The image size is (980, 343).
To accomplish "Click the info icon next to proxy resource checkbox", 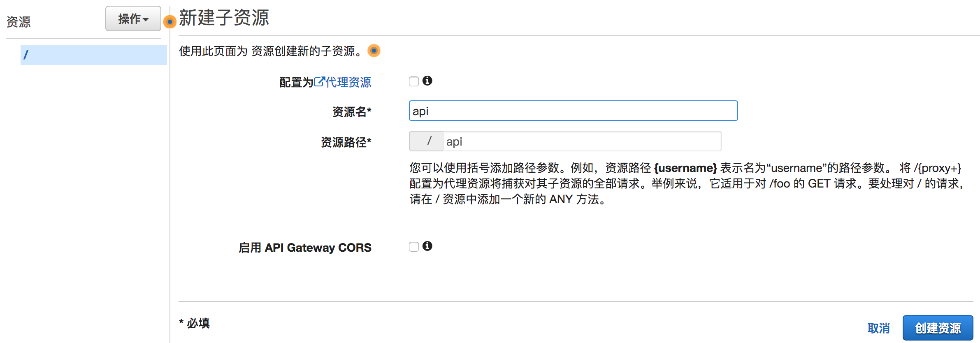I will (427, 81).
